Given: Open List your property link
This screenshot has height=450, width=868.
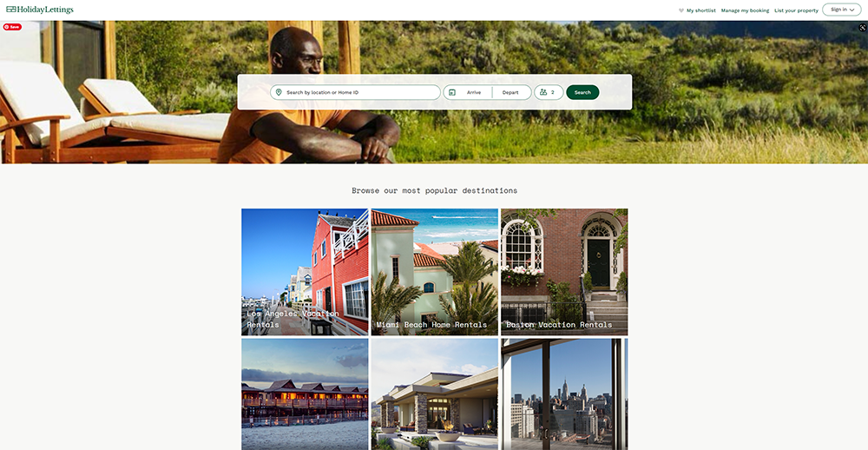Looking at the screenshot, I should (x=796, y=10).
